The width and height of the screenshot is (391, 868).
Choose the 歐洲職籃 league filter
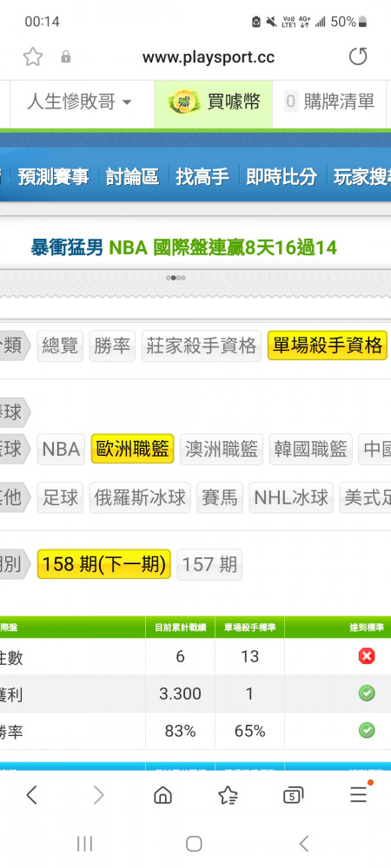pyautogui.click(x=132, y=449)
